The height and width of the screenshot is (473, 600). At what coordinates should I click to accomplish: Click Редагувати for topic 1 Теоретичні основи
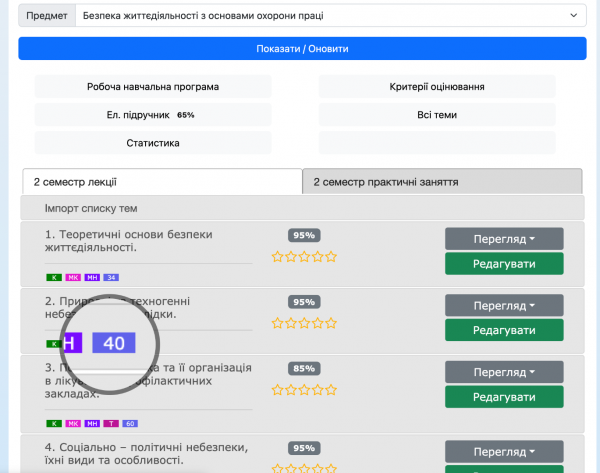pos(504,264)
